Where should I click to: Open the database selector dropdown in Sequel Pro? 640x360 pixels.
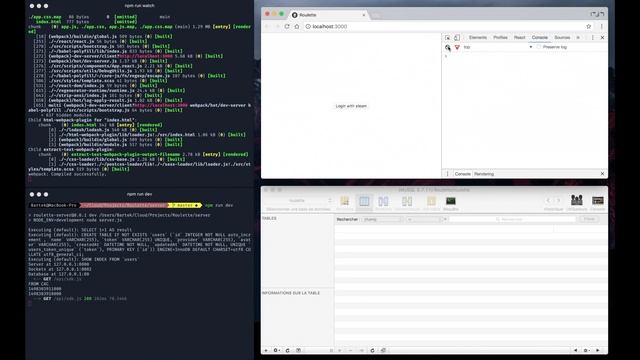298,200
